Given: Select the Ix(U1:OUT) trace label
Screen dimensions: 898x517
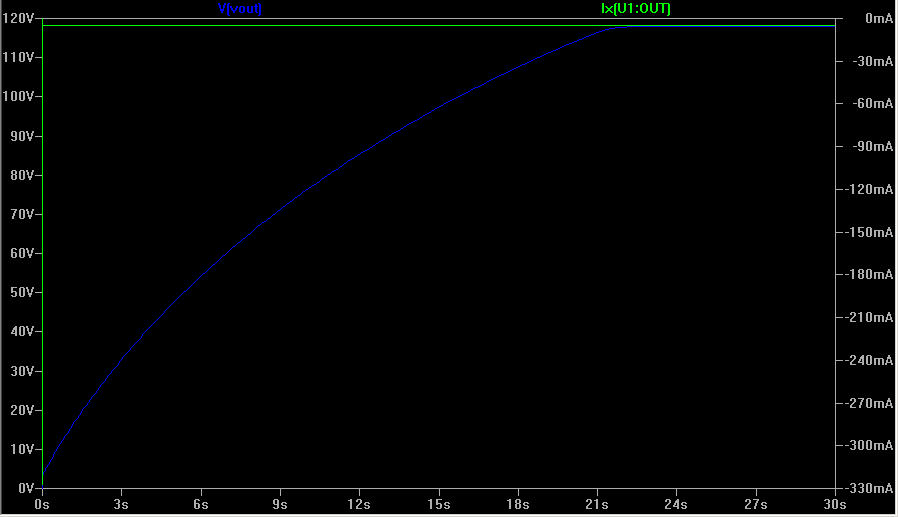Looking at the screenshot, I should click(636, 9).
